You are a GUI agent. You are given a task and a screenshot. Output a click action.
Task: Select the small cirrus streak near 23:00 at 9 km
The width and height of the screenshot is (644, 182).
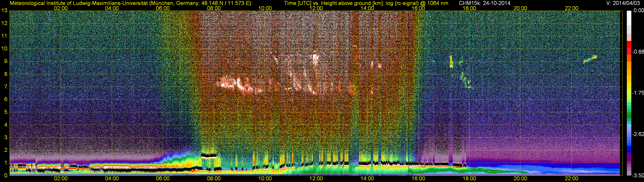[x=590, y=60]
